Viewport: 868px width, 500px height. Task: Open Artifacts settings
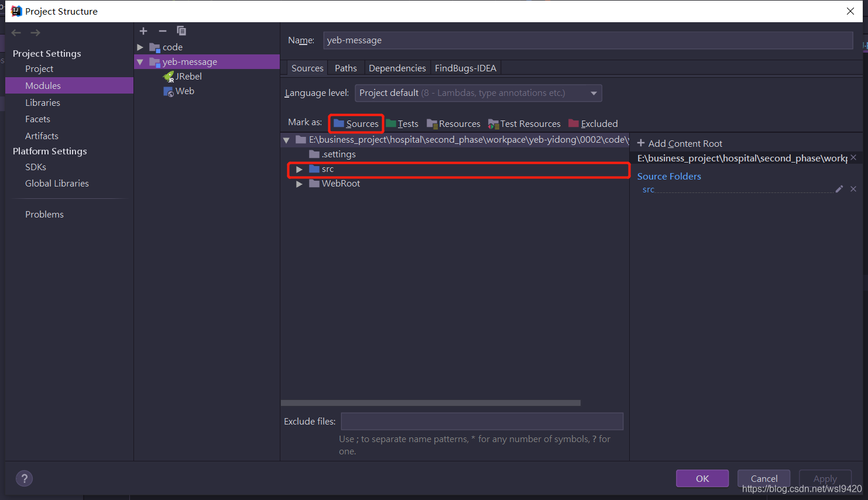point(42,136)
